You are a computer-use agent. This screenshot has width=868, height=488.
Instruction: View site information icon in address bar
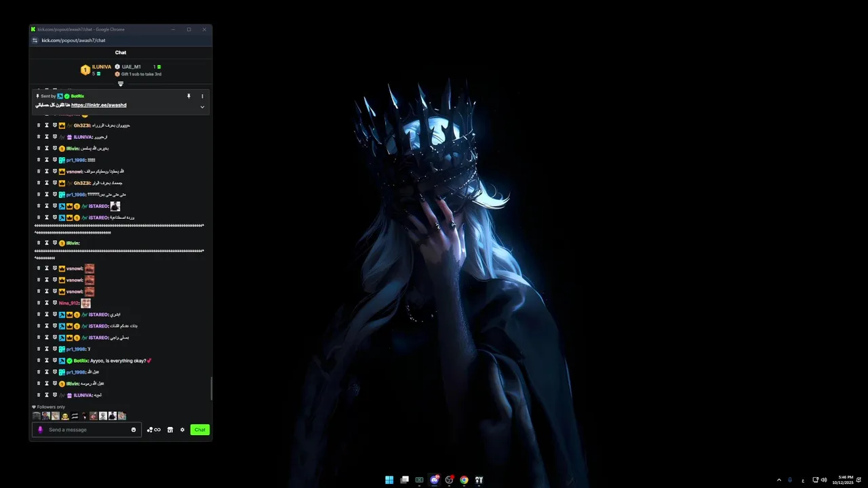35,41
